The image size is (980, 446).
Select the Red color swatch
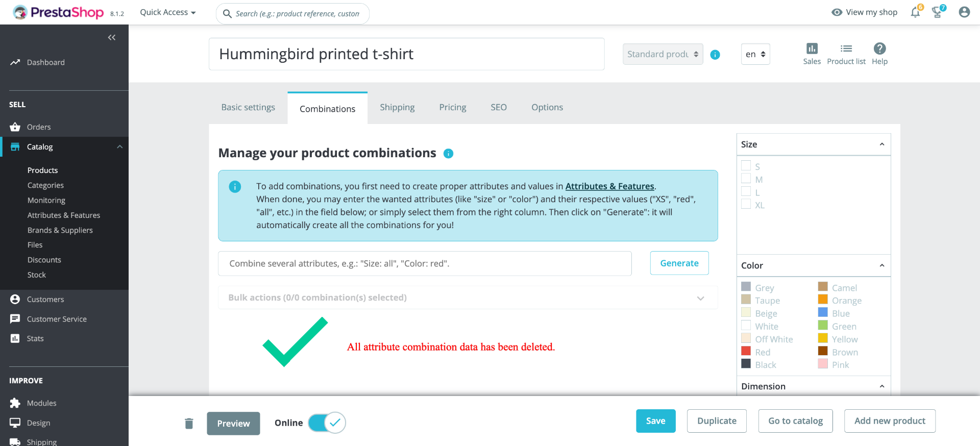[x=746, y=352]
